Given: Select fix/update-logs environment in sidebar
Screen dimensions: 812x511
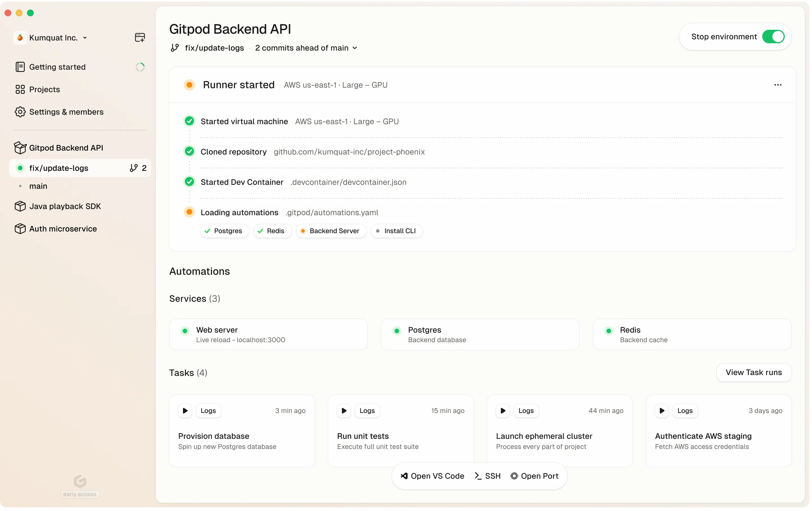Looking at the screenshot, I should click(x=80, y=168).
